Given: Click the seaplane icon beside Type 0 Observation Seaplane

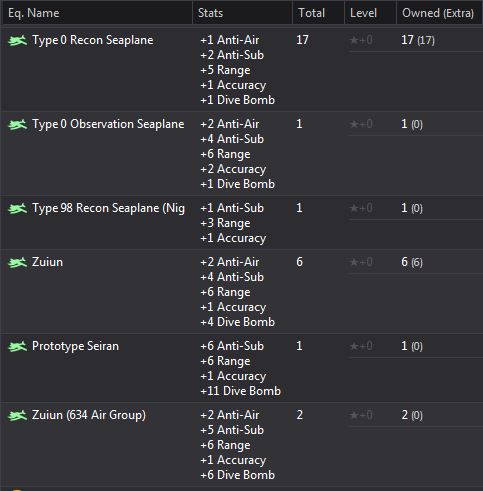Looking at the screenshot, I should [17, 125].
